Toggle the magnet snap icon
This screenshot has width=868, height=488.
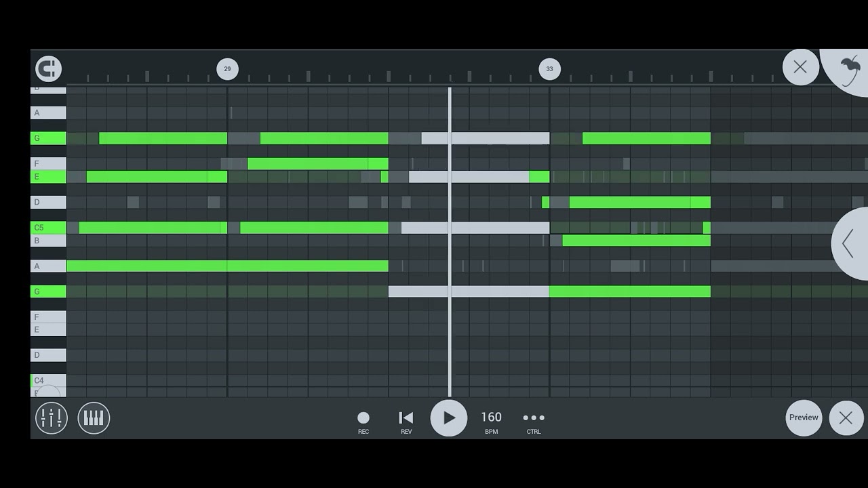[x=48, y=68]
